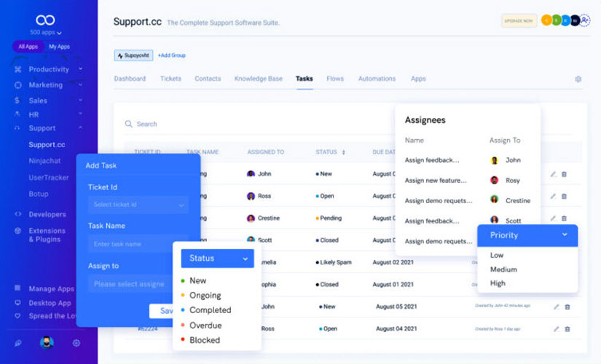Switch to the Flows tab
This screenshot has height=364, width=601.
[335, 79]
